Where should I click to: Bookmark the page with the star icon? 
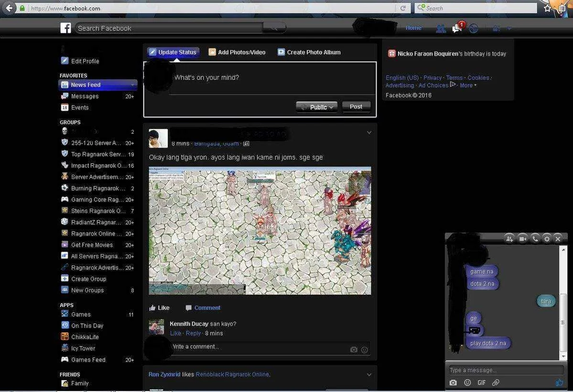tap(547, 8)
